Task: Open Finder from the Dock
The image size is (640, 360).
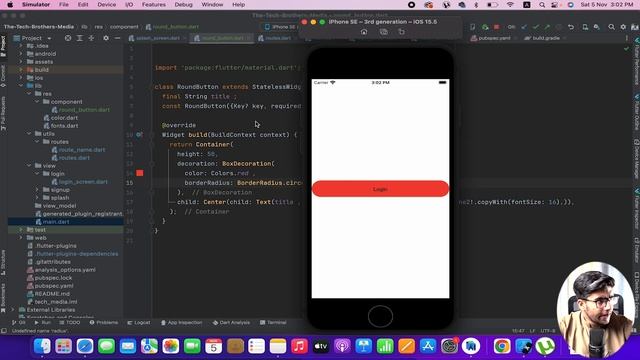Action: point(42,346)
